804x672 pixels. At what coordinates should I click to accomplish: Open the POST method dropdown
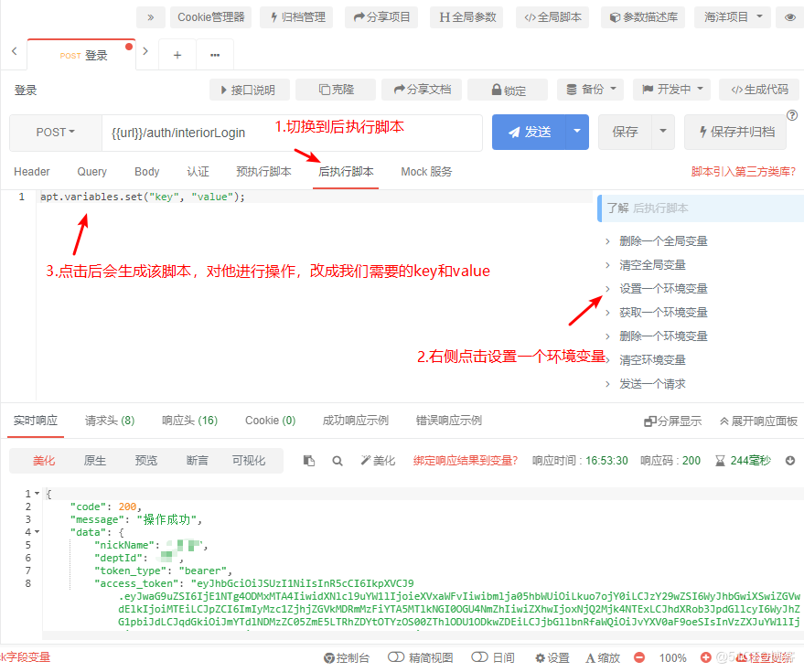pyautogui.click(x=56, y=133)
